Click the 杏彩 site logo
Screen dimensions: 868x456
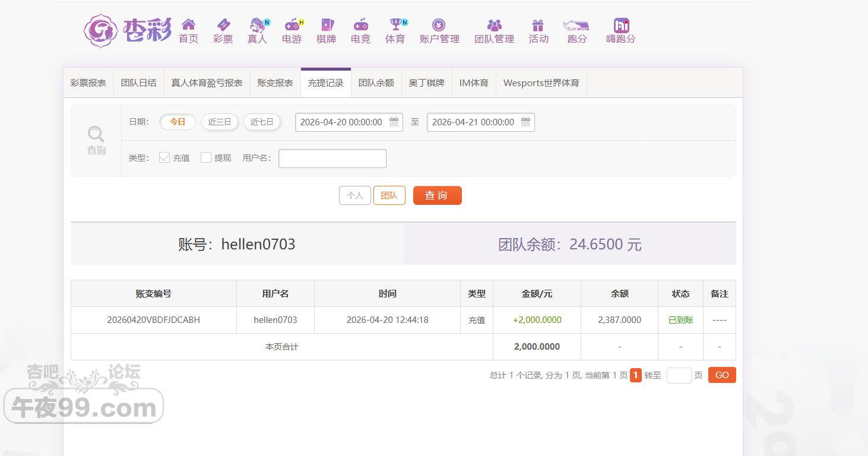coord(128,31)
